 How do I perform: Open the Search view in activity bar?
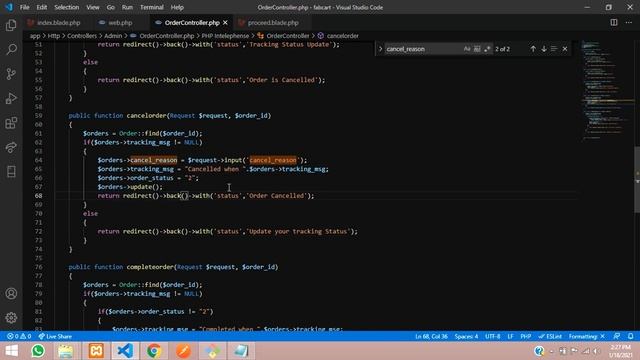(11, 50)
